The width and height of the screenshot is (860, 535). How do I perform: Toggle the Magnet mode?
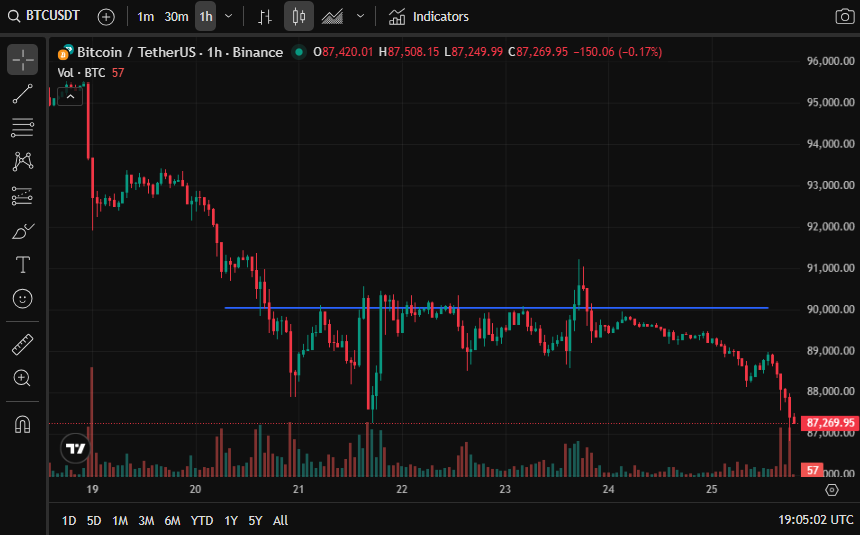(x=22, y=424)
